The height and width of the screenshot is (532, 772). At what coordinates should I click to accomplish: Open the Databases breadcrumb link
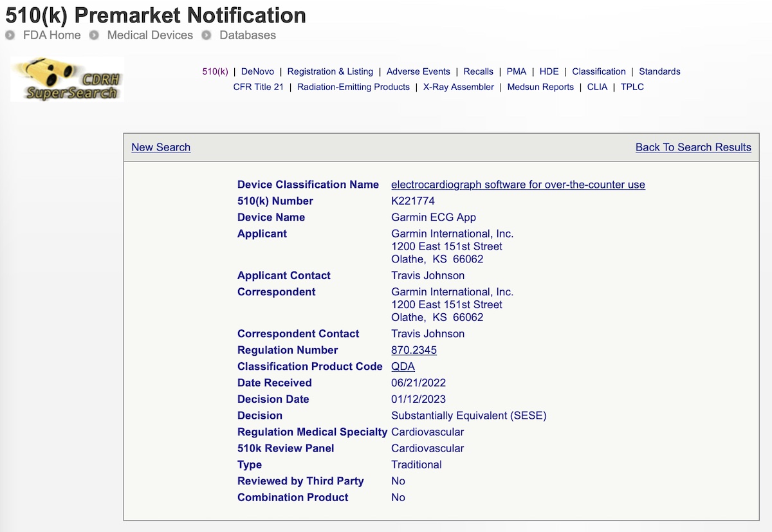click(248, 35)
